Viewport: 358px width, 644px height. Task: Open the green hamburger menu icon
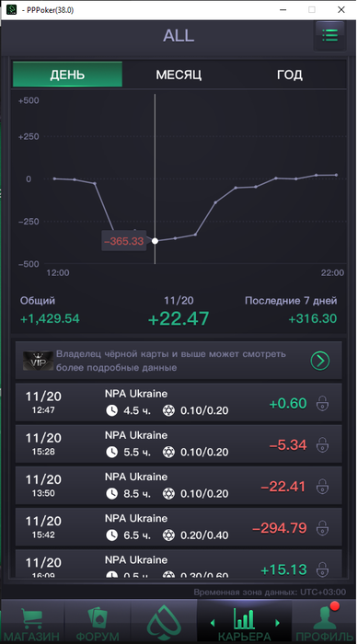tap(329, 35)
